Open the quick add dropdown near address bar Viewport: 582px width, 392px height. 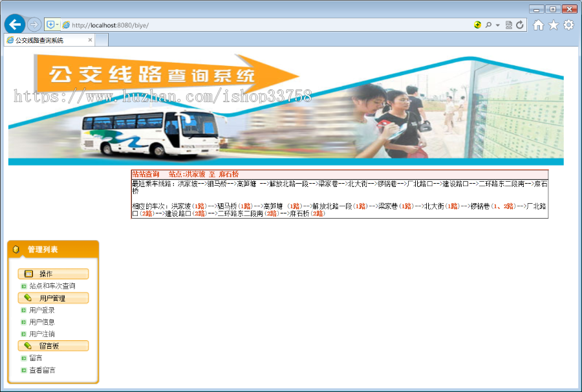pos(57,24)
